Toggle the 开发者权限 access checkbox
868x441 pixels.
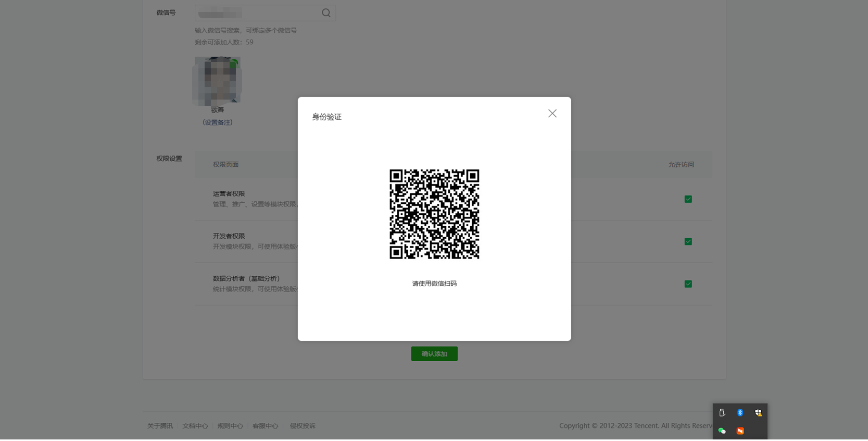[x=688, y=241]
